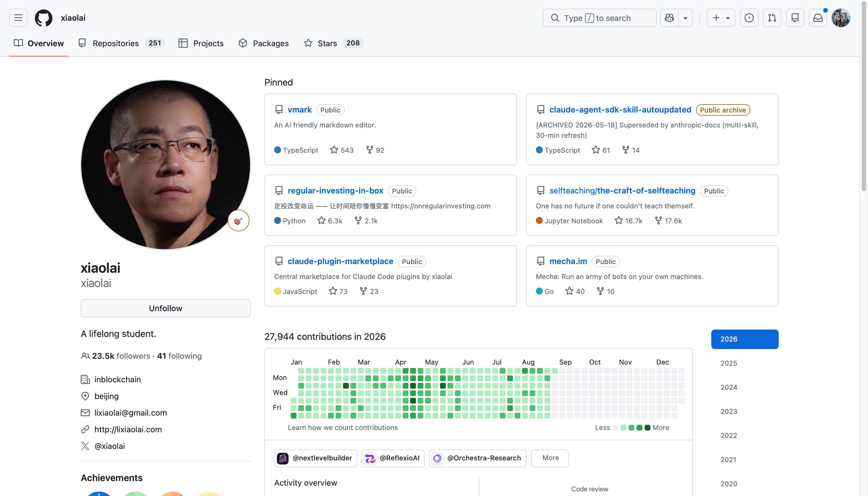
Task: Open the-craft-of-selfteaching repository
Action: (622, 191)
